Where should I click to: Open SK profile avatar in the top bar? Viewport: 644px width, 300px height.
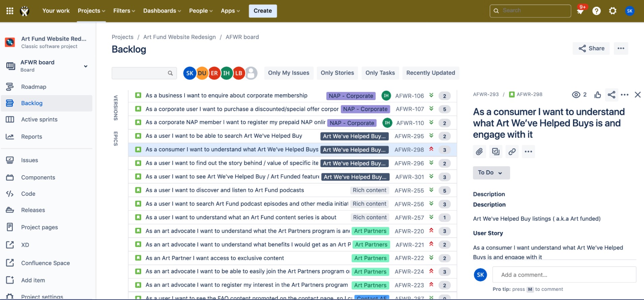pyautogui.click(x=630, y=11)
